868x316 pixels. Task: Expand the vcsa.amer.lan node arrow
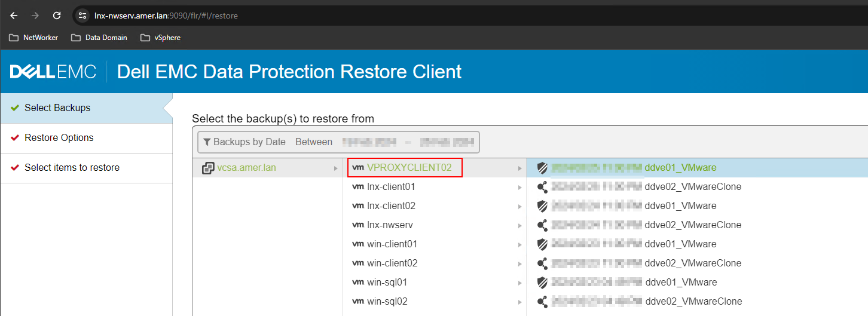336,168
